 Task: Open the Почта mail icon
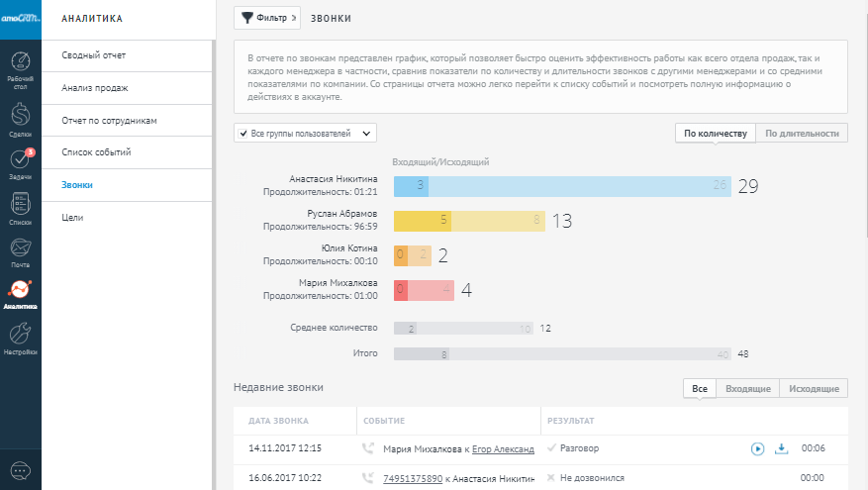pos(20,251)
